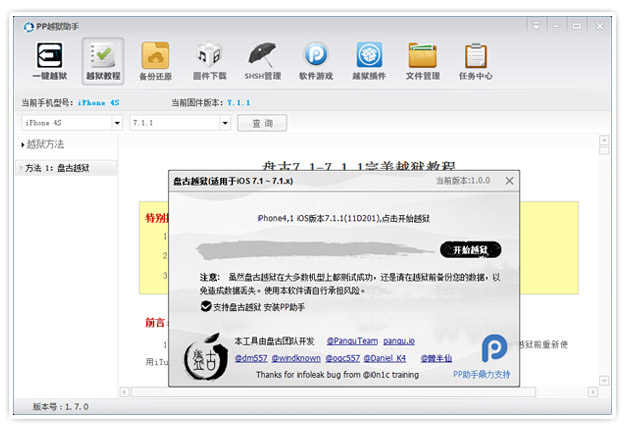
Task: Open the @曾半仙 link
Action: tap(436, 358)
